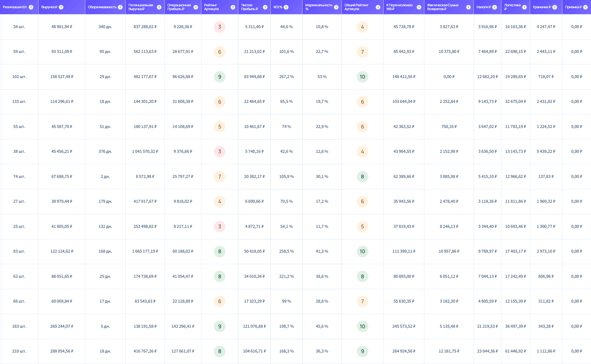
Task: Click К Перечислению WB ₽ header
Action: tap(399, 7)
